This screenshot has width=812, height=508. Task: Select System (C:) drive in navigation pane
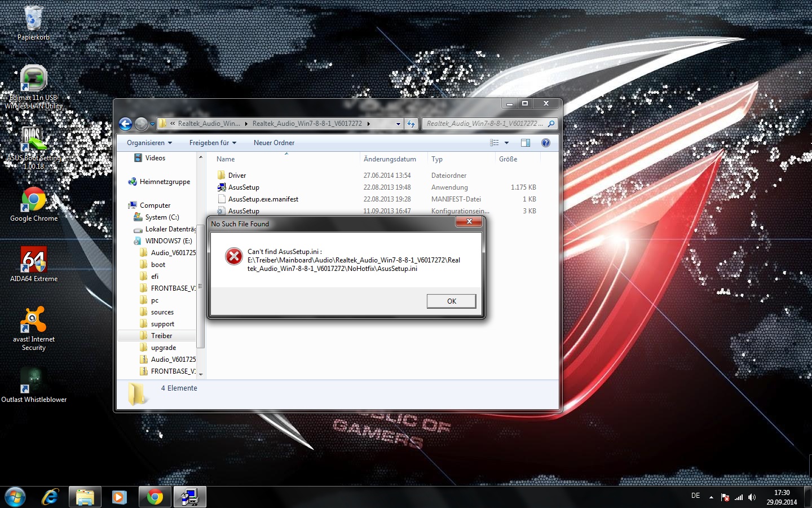click(x=162, y=217)
